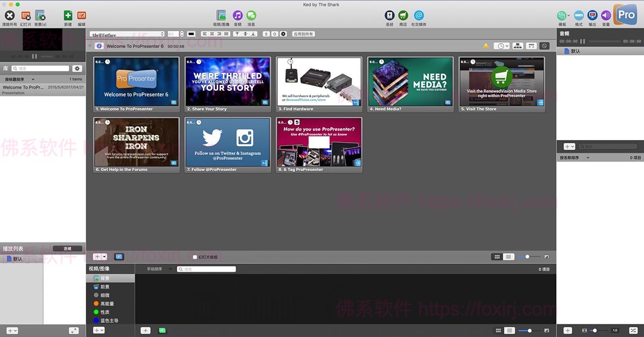Open the Store (商店) shopping cart icon

click(x=403, y=16)
